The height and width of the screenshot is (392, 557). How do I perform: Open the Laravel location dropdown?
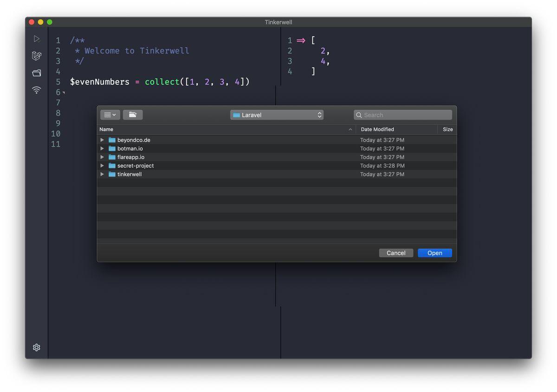[277, 115]
